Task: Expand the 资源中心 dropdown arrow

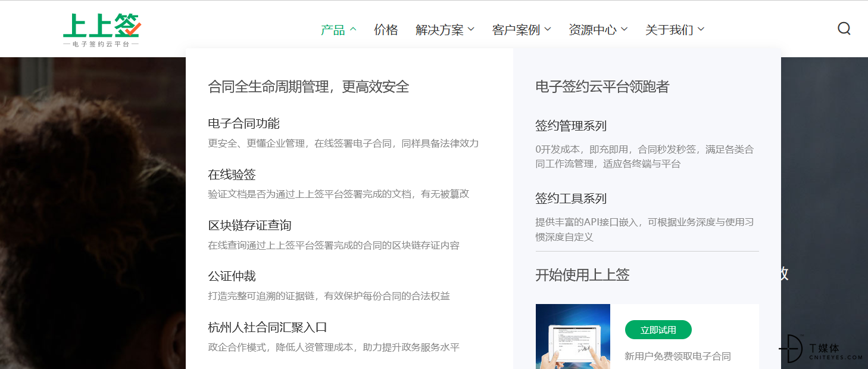Action: (x=625, y=29)
